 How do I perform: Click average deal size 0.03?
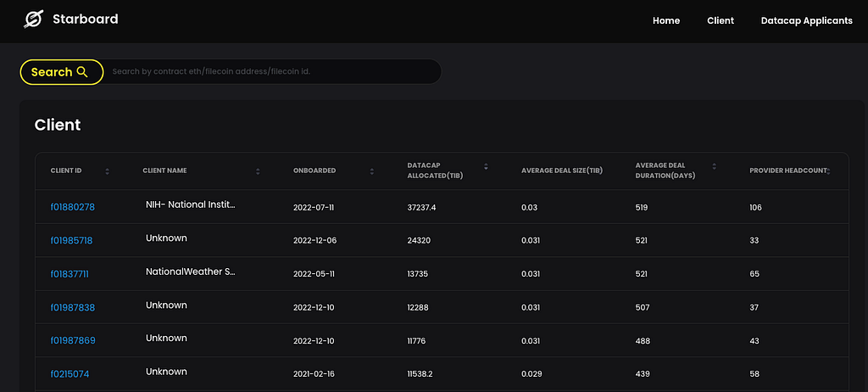tap(529, 208)
